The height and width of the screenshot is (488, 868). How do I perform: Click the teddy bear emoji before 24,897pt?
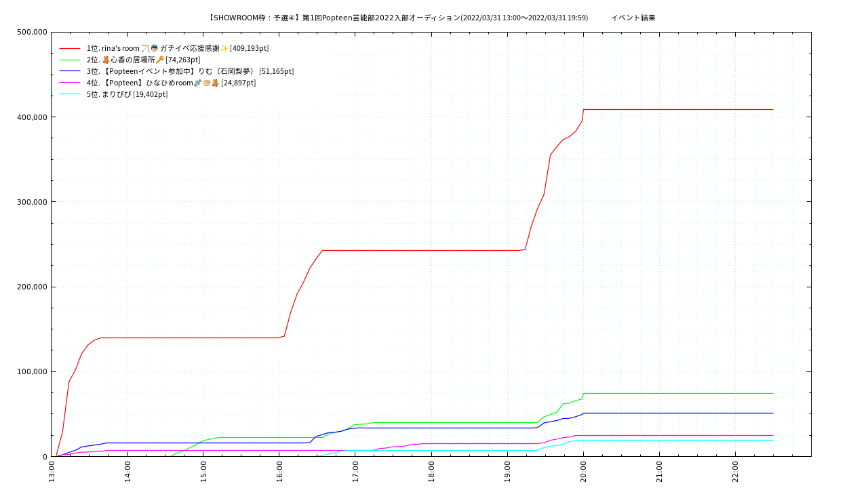[x=216, y=83]
